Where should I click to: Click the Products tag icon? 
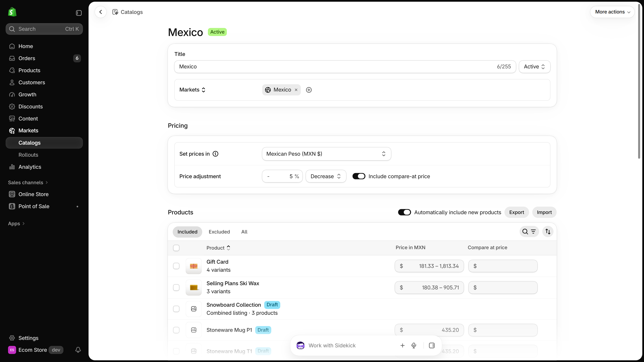tap(12, 70)
